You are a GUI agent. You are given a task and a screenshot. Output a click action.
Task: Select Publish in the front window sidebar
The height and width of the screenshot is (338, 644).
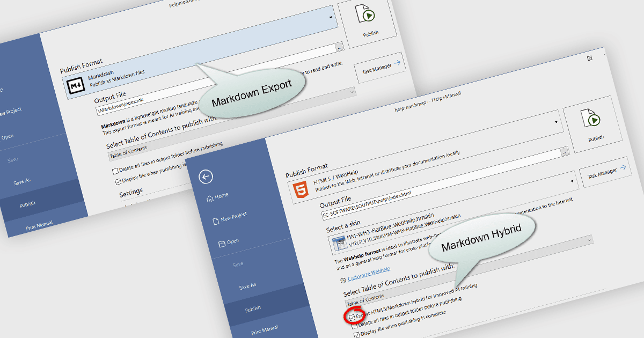(253, 308)
